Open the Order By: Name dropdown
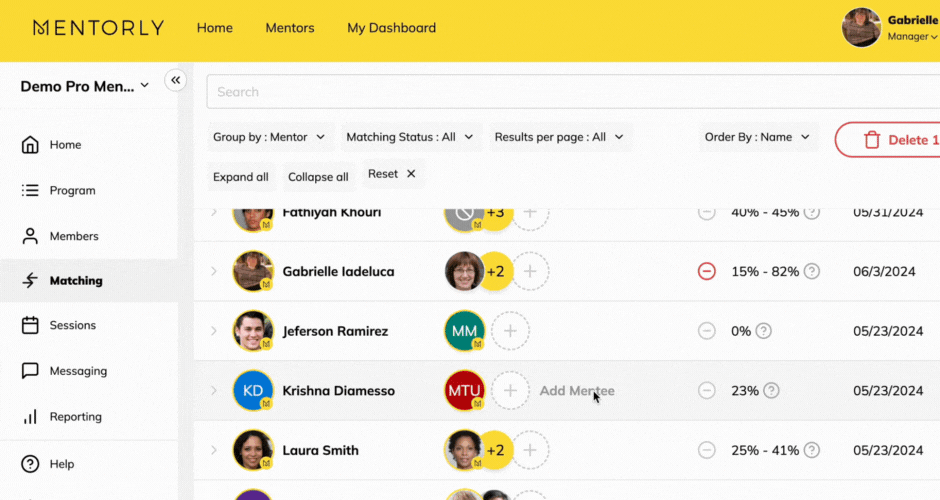This screenshot has height=500, width=940. (x=756, y=137)
